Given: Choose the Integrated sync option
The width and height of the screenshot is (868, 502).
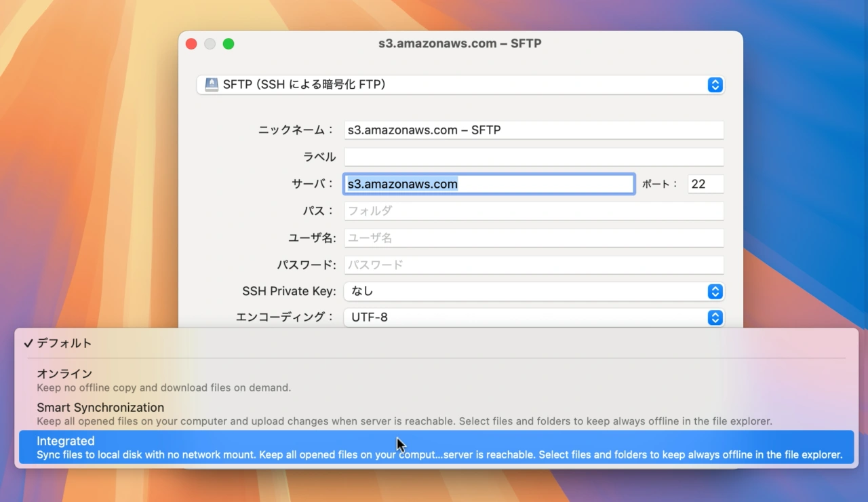Looking at the screenshot, I should pos(66,442).
